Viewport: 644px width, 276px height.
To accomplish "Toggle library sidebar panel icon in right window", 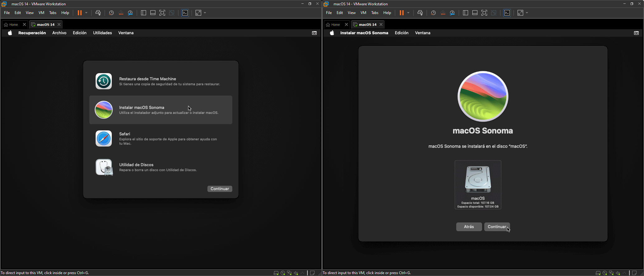I will 466,13.
